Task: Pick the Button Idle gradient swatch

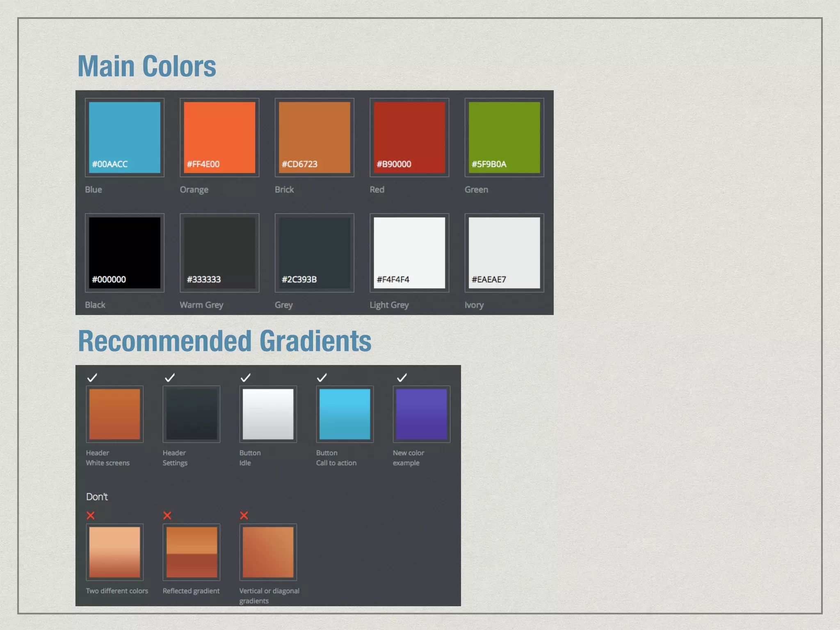Action: point(268,414)
